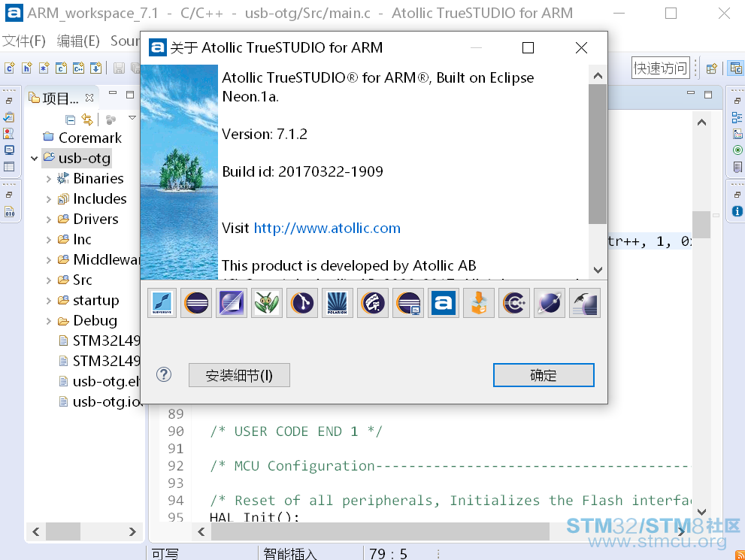
Task: Expand the Src folder
Action: [x=48, y=280]
